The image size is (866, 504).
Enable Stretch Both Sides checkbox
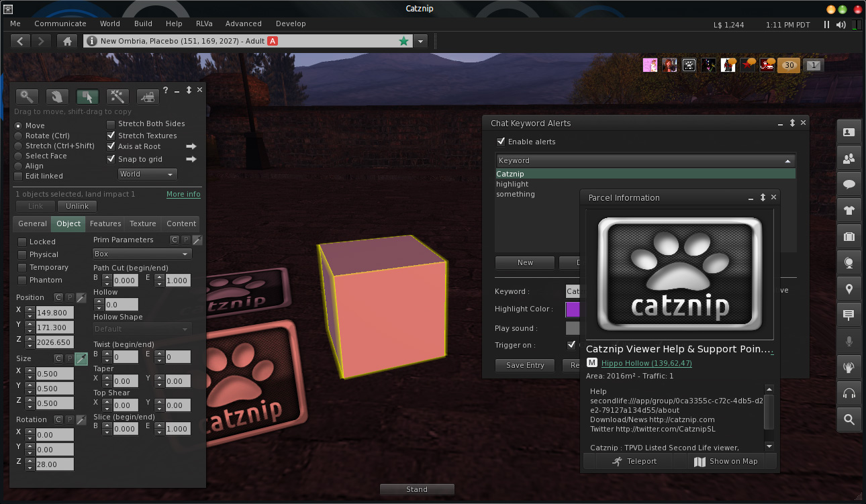111,124
